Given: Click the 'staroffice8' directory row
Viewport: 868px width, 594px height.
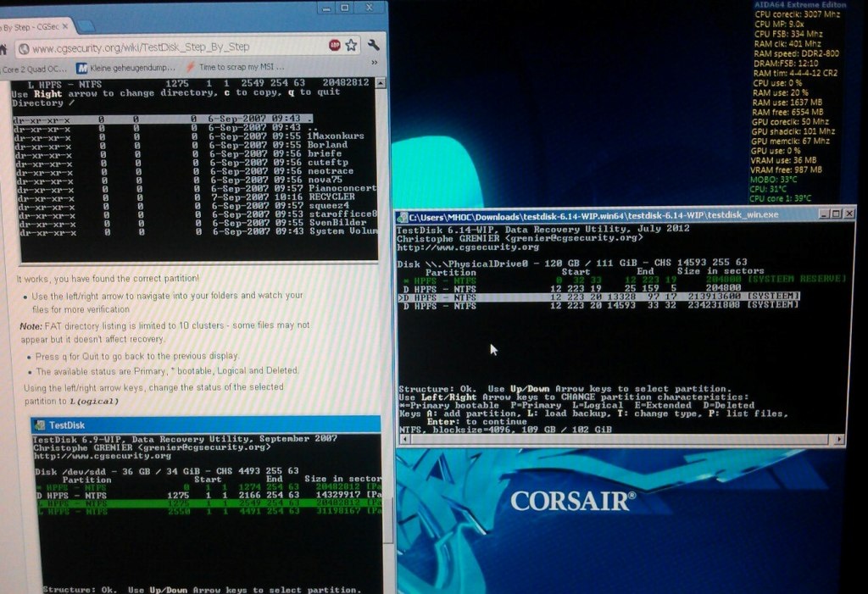Looking at the screenshot, I should [198, 214].
